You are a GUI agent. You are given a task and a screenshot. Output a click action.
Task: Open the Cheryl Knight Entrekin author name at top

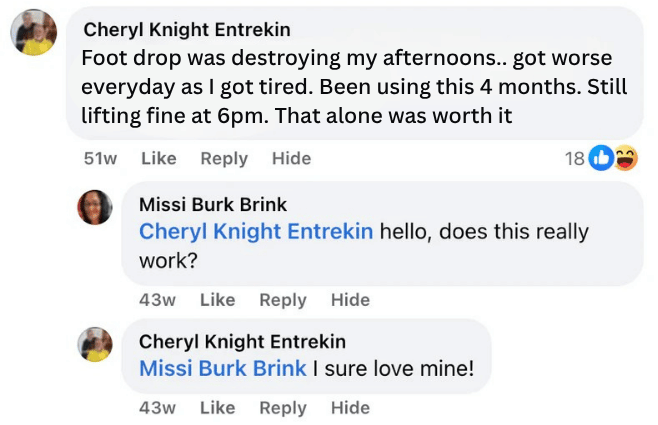click(x=187, y=30)
